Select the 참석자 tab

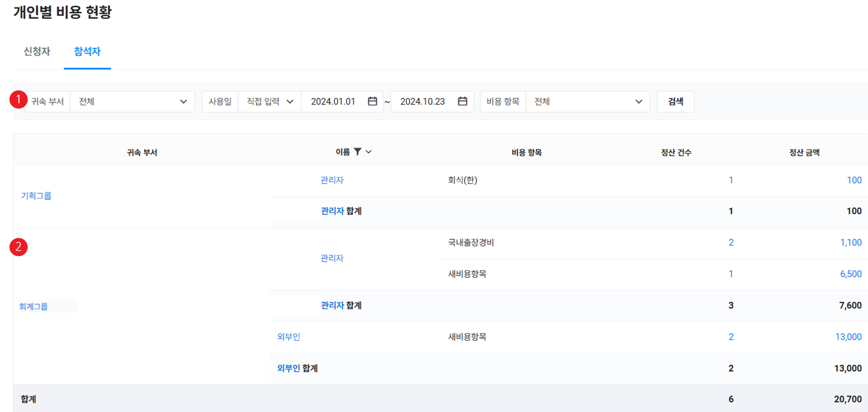click(x=87, y=51)
